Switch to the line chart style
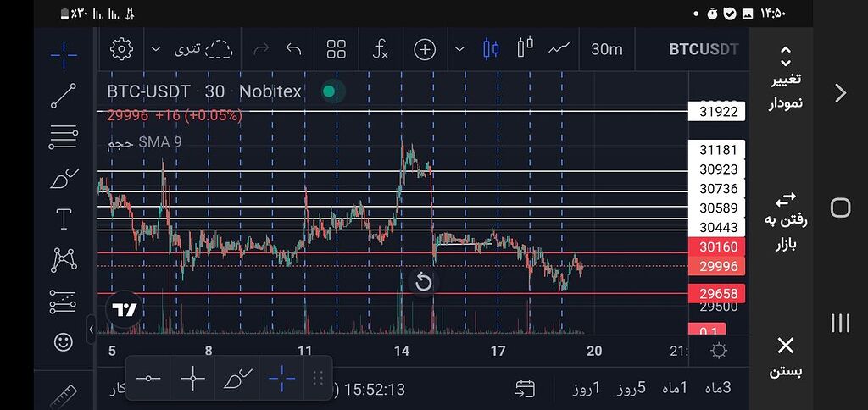 [x=559, y=47]
